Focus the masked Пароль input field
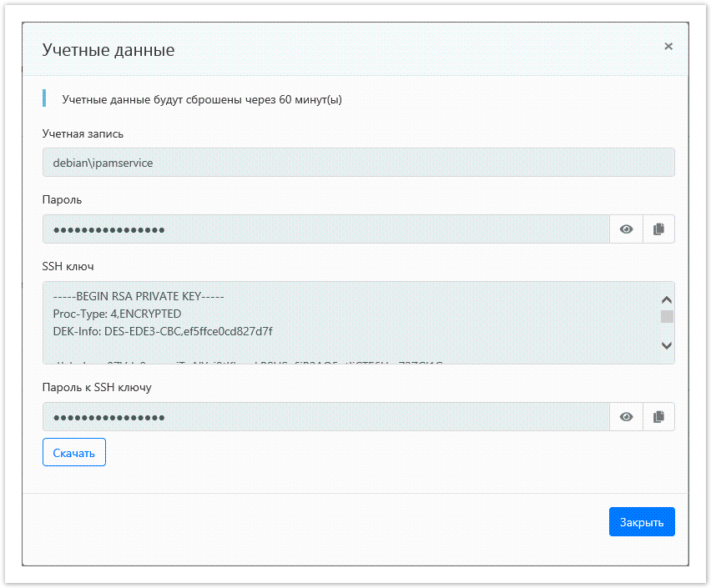This screenshot has height=588, width=711. pos(325,229)
